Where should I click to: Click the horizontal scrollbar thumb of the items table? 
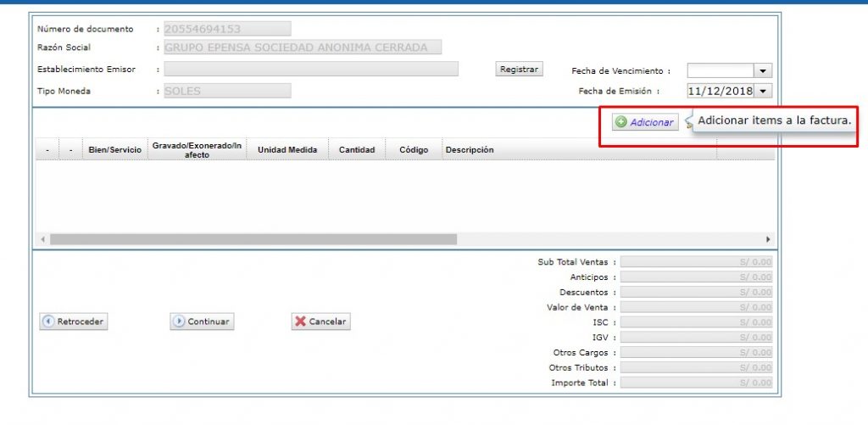[x=253, y=239]
